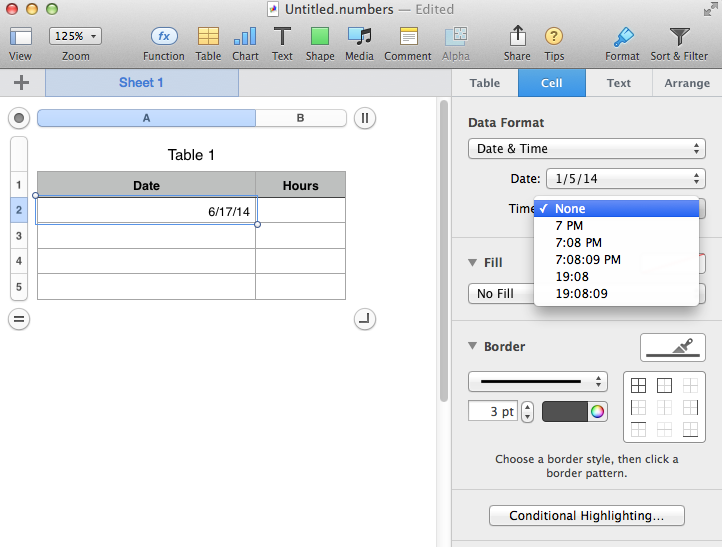The height and width of the screenshot is (547, 722).
Task: Open the Date format dropdown
Action: pyautogui.click(x=625, y=179)
